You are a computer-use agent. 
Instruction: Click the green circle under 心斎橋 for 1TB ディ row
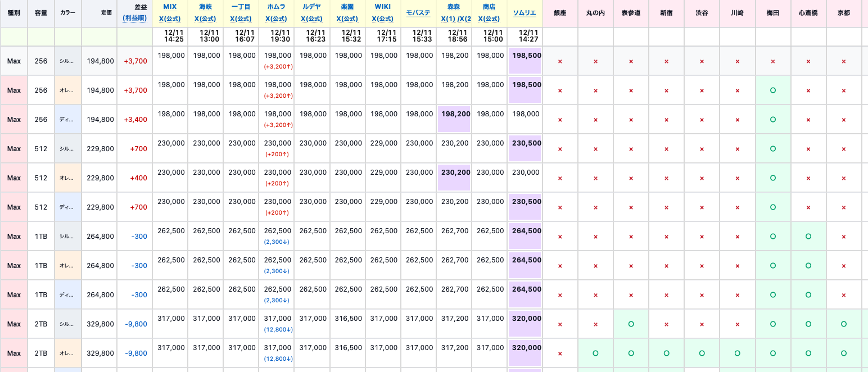(x=808, y=295)
